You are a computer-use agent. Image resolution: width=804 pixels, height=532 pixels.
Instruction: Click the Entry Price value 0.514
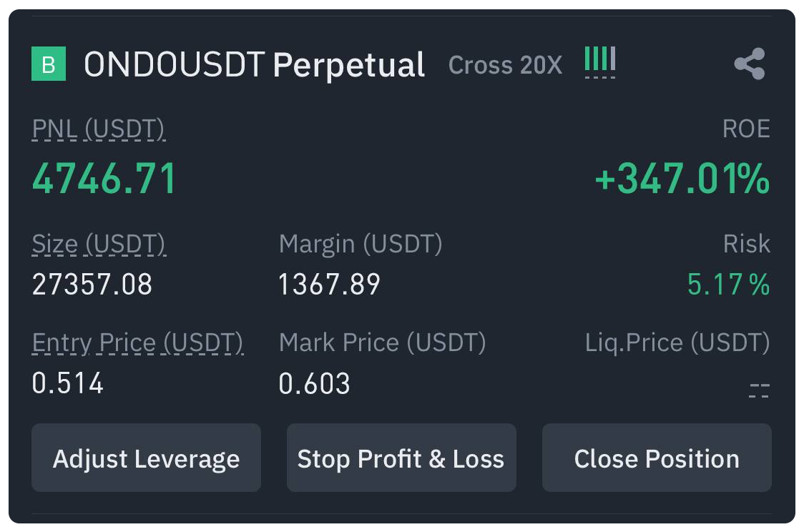click(68, 383)
